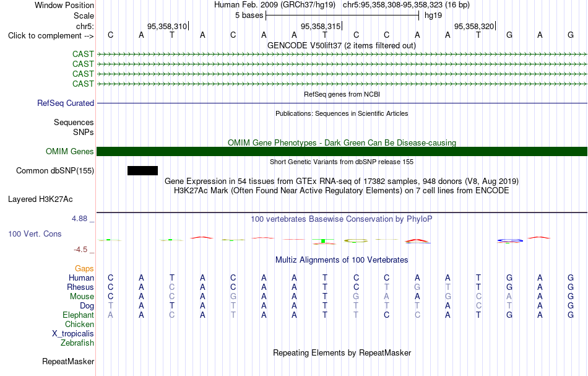Click the OMIM Genes side label
The width and height of the screenshot is (588, 376).
70,151
